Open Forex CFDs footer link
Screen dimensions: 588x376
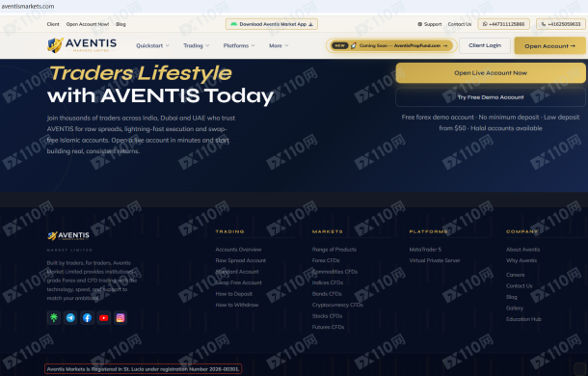coord(326,260)
